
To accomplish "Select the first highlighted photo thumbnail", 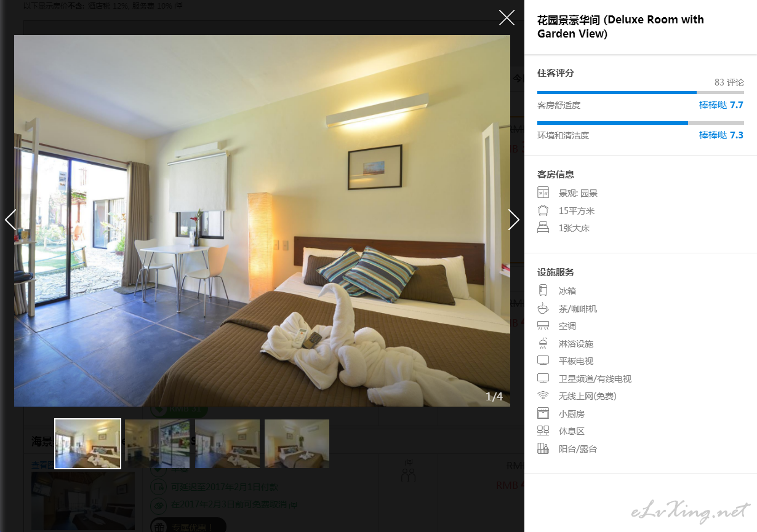I will click(x=88, y=443).
